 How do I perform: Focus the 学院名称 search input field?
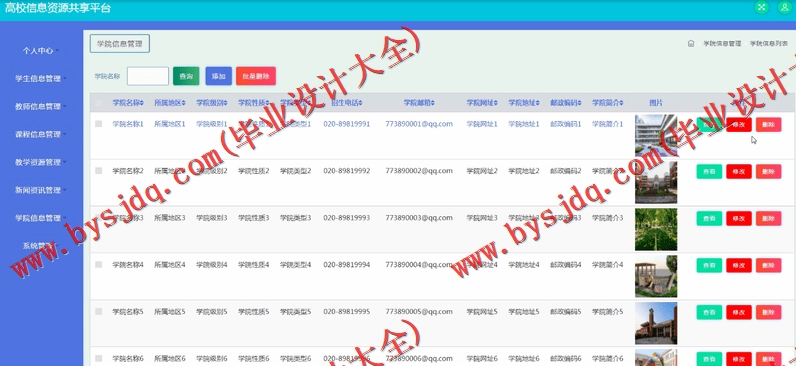pyautogui.click(x=148, y=76)
